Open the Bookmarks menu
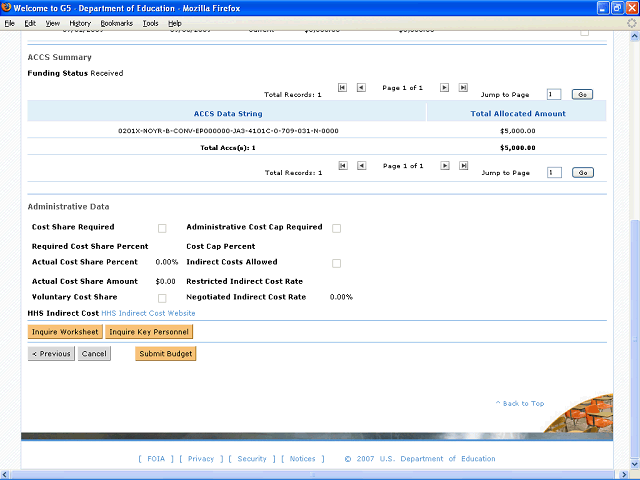Image resolution: width=640 pixels, height=480 pixels. [x=117, y=23]
